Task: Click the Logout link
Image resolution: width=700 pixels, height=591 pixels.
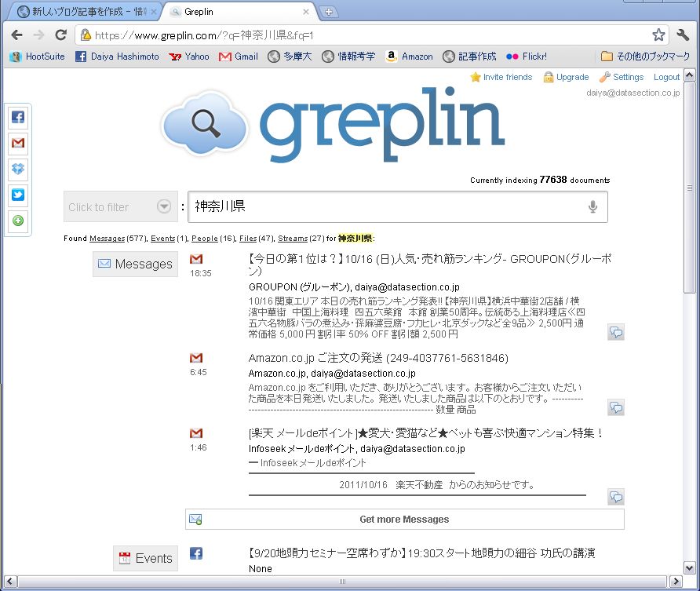Action: coord(666,77)
